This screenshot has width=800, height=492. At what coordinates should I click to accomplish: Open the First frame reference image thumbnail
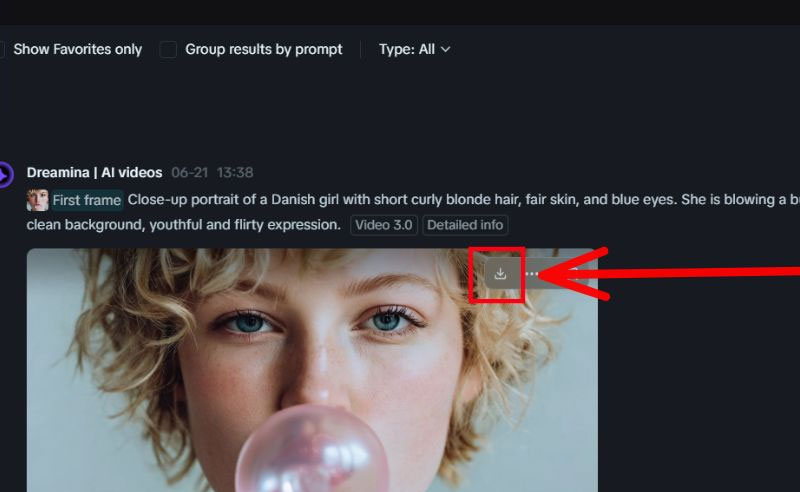(37, 200)
